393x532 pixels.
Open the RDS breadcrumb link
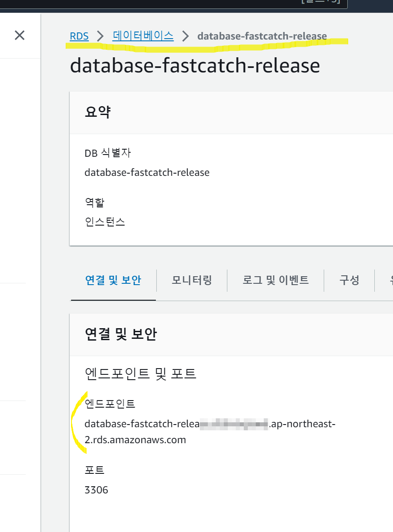[79, 36]
